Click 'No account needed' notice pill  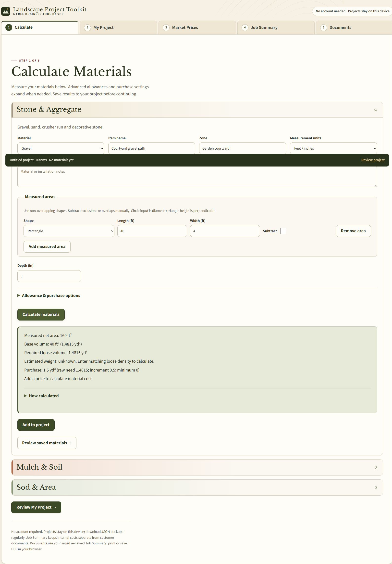352,11
